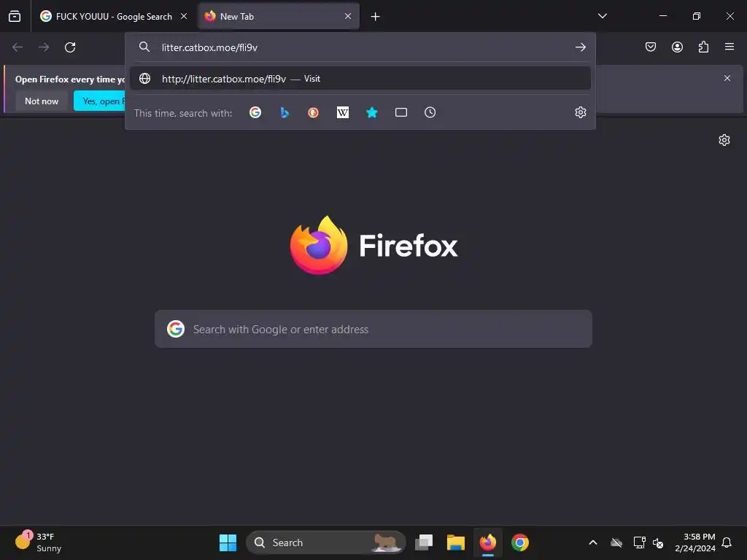Image resolution: width=747 pixels, height=560 pixels.
Task: Click the Go arrow in address bar
Action: [x=580, y=47]
